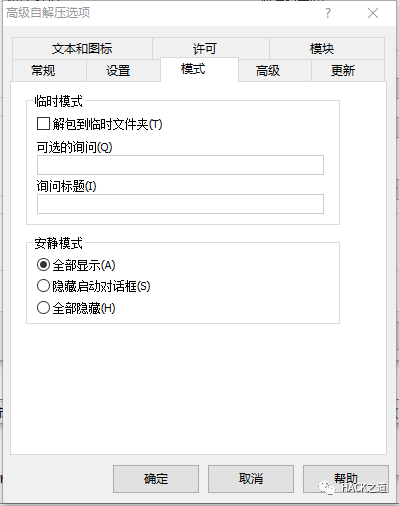Click the 解包到临时文件夹(T) label text
This screenshot has height=506, width=399.
click(x=107, y=124)
